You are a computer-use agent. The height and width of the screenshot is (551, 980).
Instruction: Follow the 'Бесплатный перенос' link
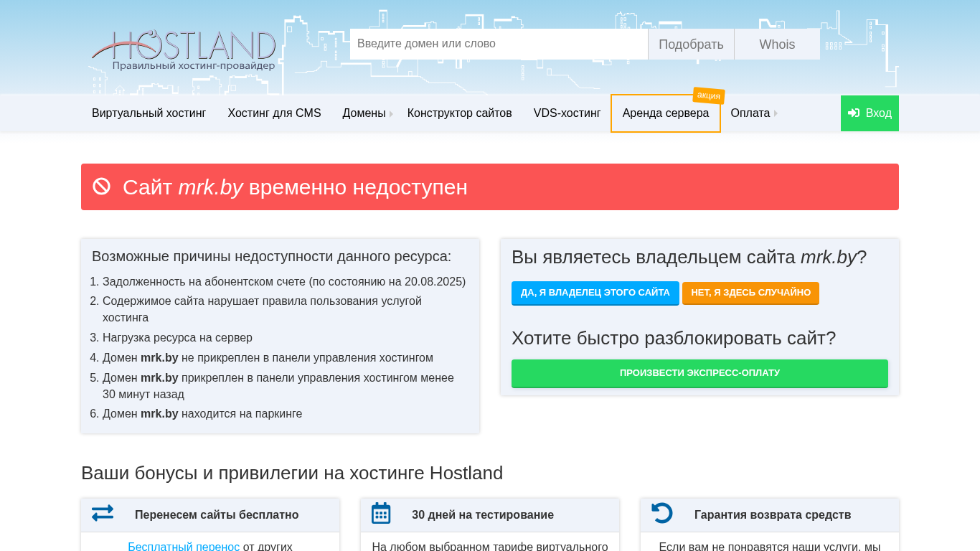(x=184, y=546)
